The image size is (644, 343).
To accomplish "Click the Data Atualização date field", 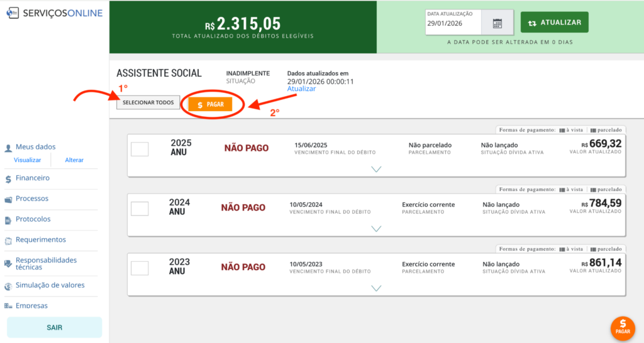I will click(453, 23).
